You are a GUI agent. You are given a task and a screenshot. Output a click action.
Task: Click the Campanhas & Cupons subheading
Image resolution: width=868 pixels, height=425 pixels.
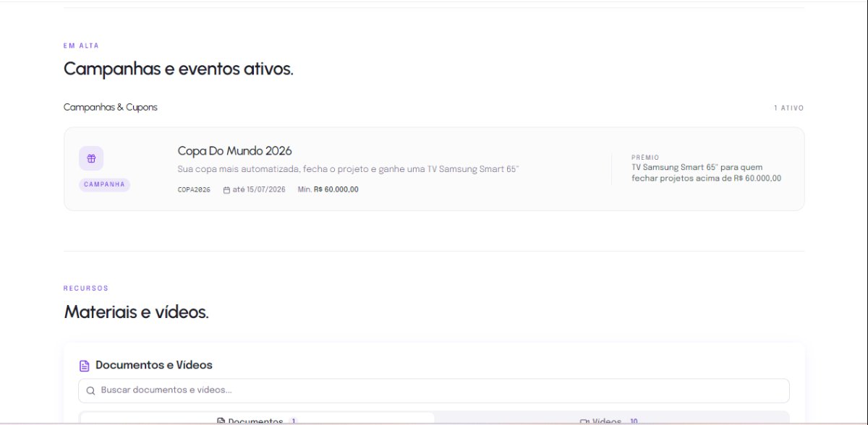(x=111, y=107)
